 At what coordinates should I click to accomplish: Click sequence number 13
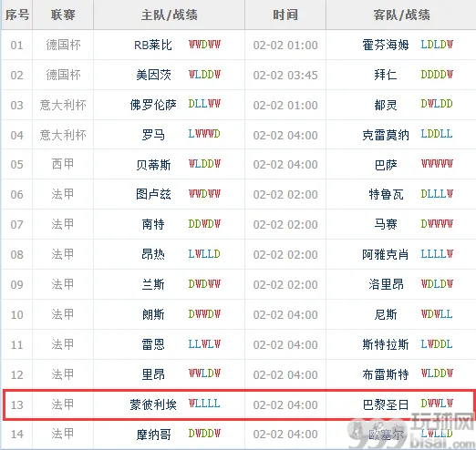point(17,404)
